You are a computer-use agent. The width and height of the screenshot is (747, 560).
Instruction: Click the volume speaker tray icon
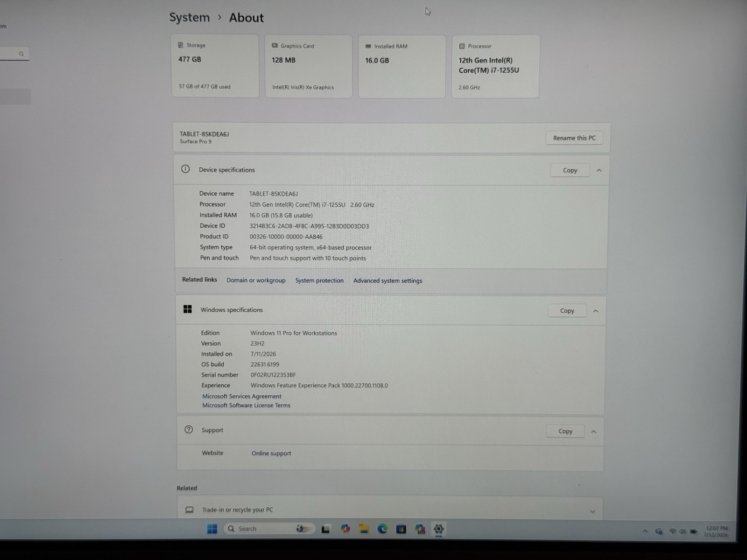tap(683, 531)
